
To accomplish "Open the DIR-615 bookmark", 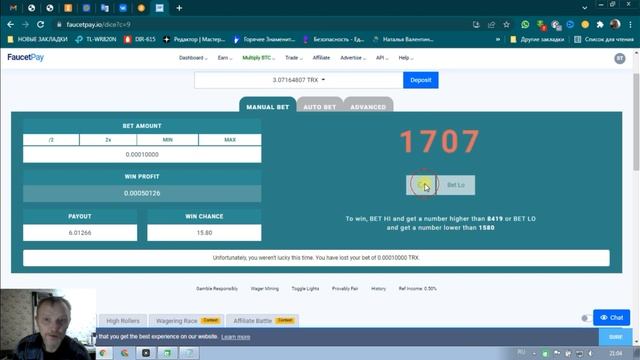I will [x=140, y=40].
